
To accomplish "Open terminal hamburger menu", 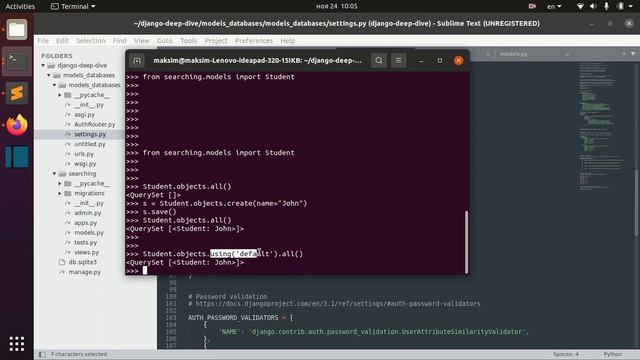I will [x=398, y=60].
